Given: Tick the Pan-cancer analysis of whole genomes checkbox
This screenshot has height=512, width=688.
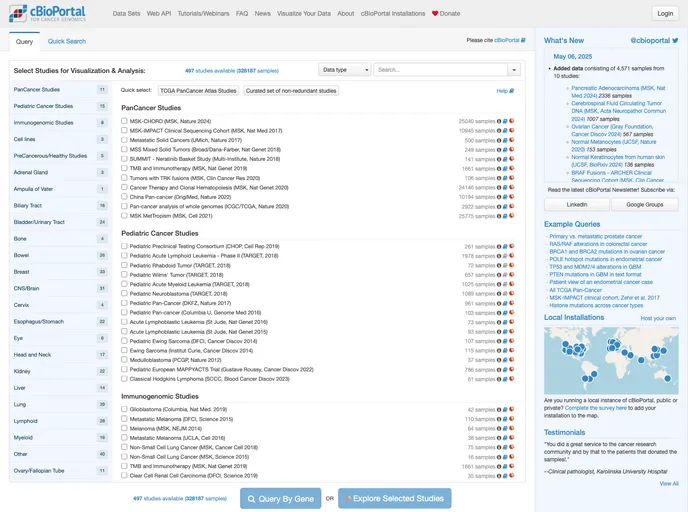Looking at the screenshot, I should (x=124, y=206).
